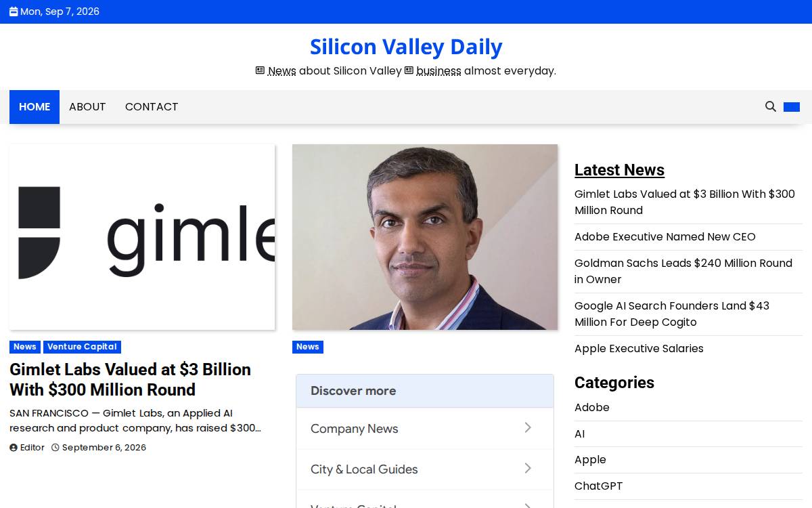Viewport: 812px width, 508px height.
Task: Open the CONTACT menu item
Action: tap(152, 107)
